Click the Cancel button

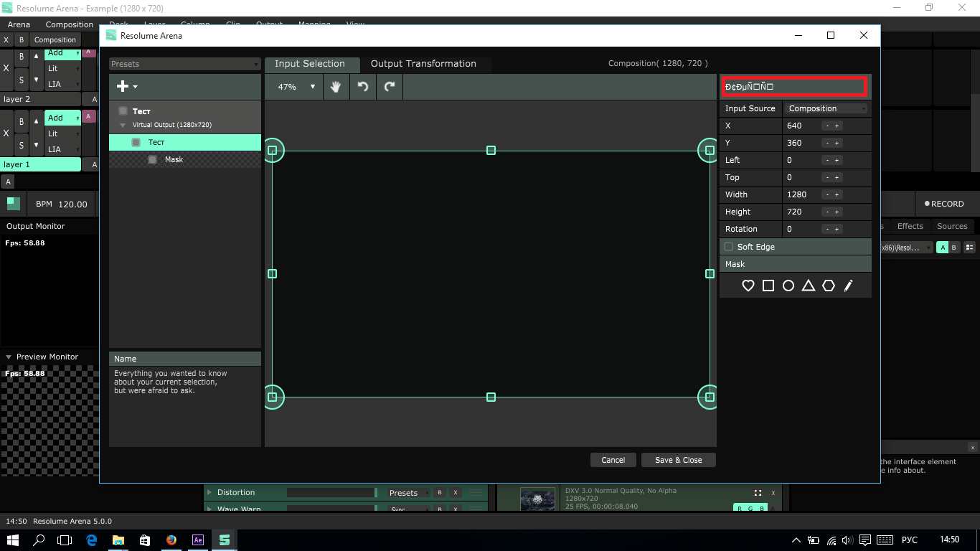[x=613, y=460]
